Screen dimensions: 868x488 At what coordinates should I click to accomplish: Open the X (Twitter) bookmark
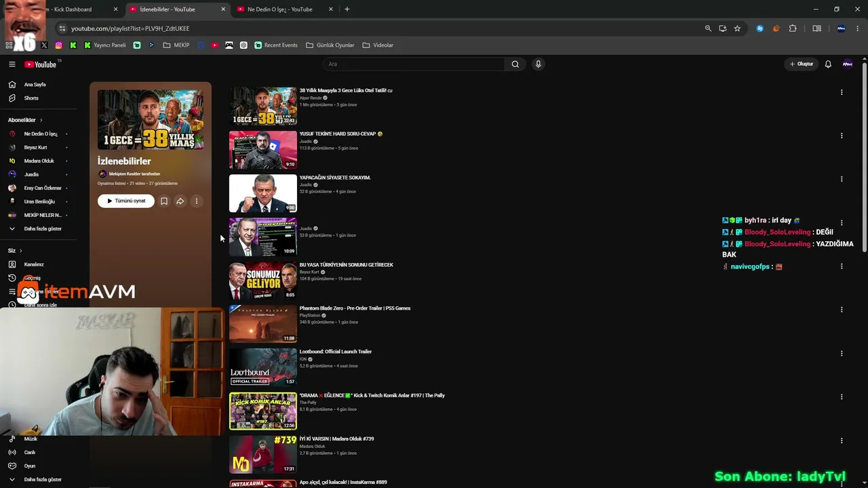[x=44, y=45]
